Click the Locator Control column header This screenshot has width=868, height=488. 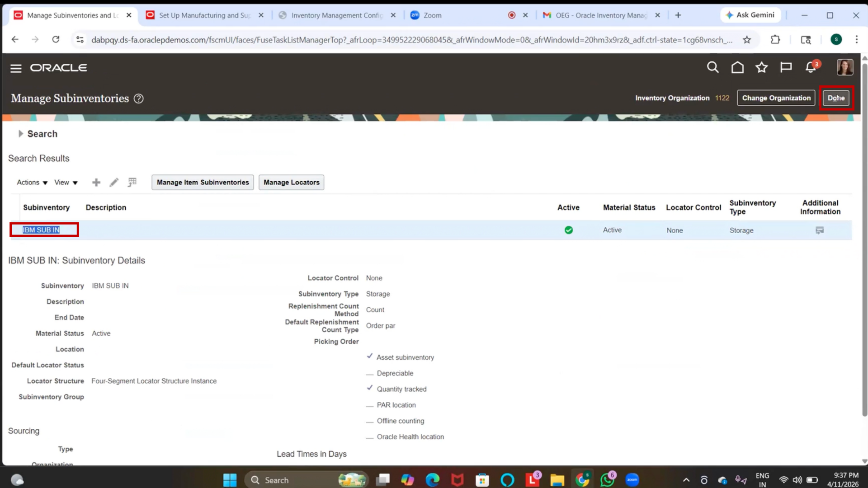click(x=693, y=207)
